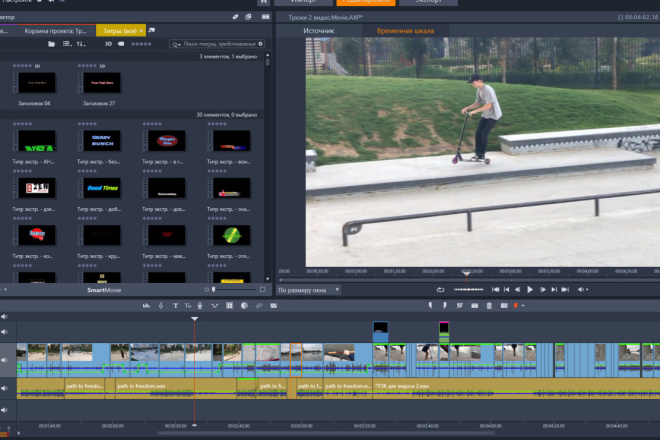Click the Play button in preview controls
This screenshot has height=440, width=660.
pyautogui.click(x=530, y=290)
